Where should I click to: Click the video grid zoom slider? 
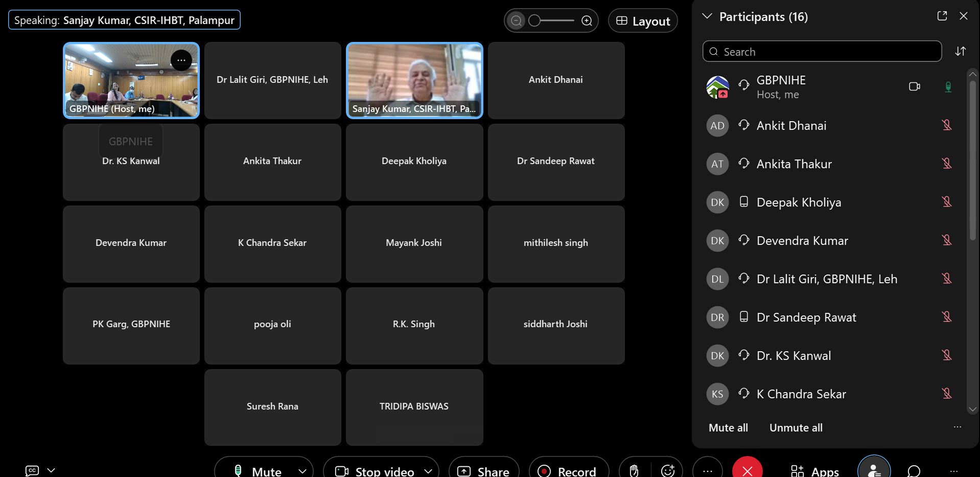(x=552, y=21)
